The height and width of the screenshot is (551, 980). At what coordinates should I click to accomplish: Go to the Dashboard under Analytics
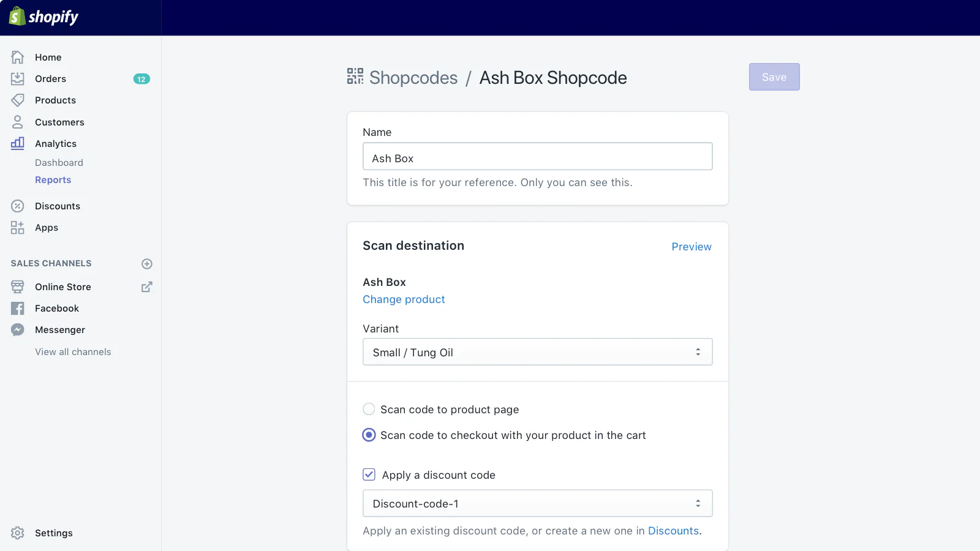59,162
